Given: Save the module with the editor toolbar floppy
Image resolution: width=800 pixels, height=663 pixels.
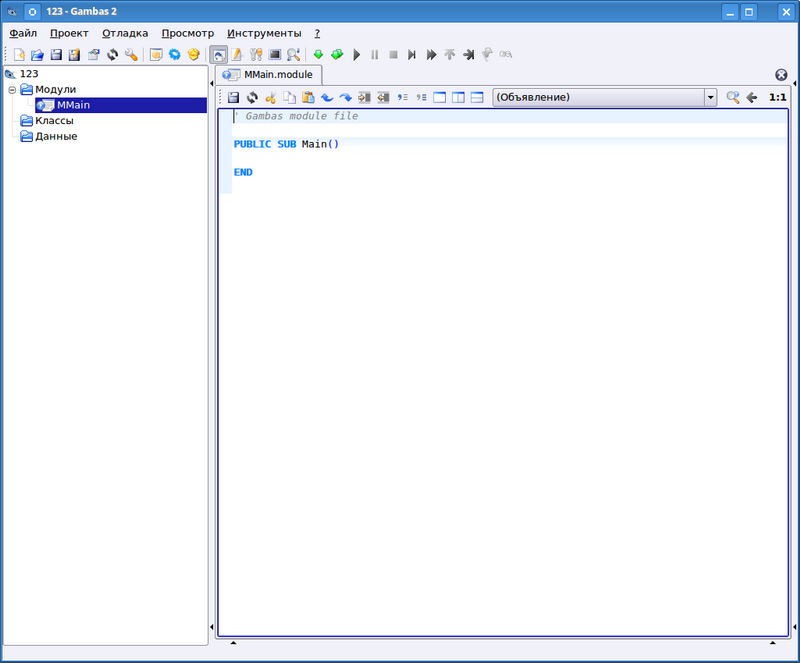Looking at the screenshot, I should point(233,97).
